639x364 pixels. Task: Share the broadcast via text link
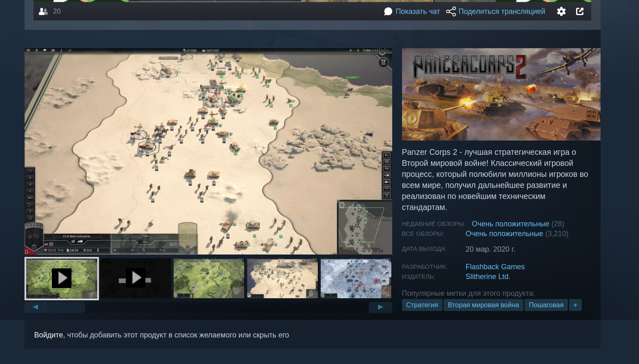[502, 11]
